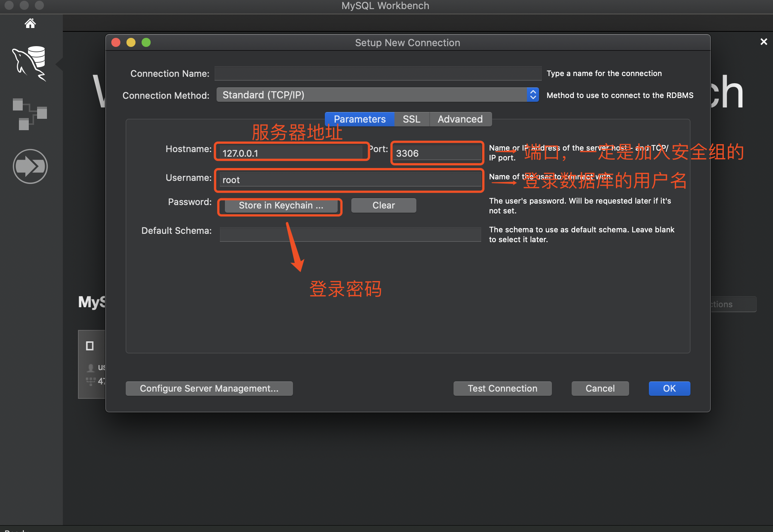Viewport: 773px width, 532px height.
Task: Click the Default Schema label
Action: point(176,230)
